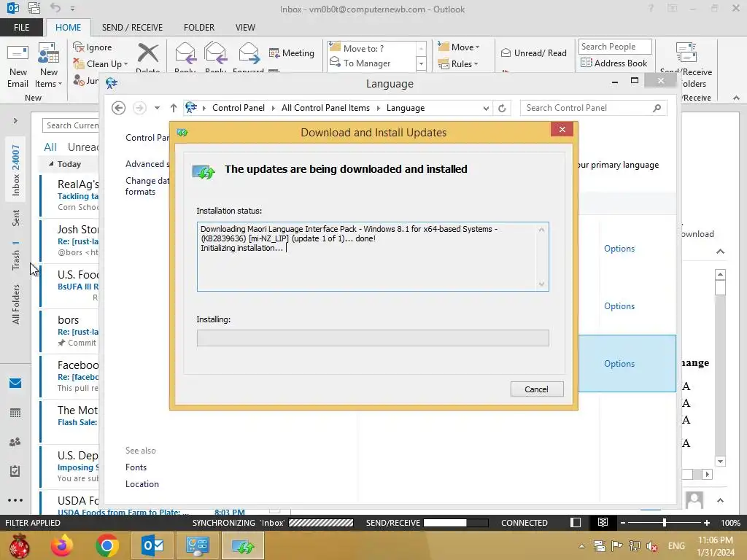Click the Reply All icon in Outlook ribbon

click(x=215, y=52)
